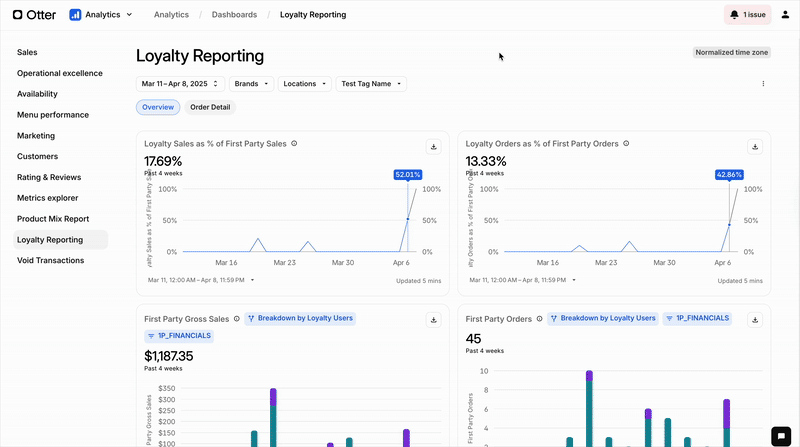Open the Mar 11–Apr 8, 2025 date picker

click(x=180, y=84)
